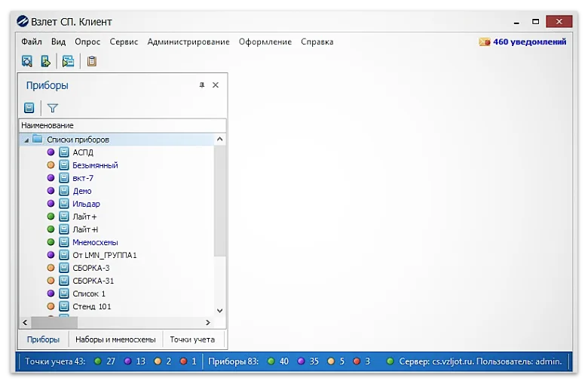Screen dimensions: 588x384
Task: Click the right arrow of the horizontal scrollbar
Action: coord(209,321)
